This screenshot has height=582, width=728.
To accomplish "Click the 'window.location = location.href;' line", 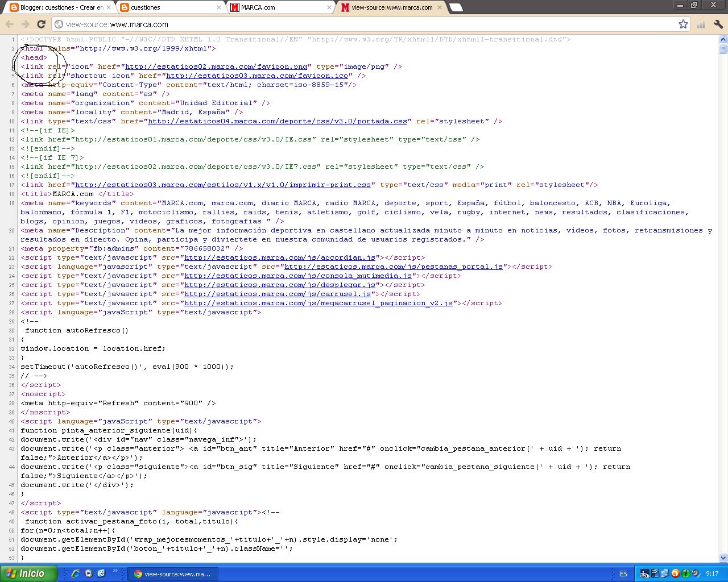I will [x=93, y=348].
